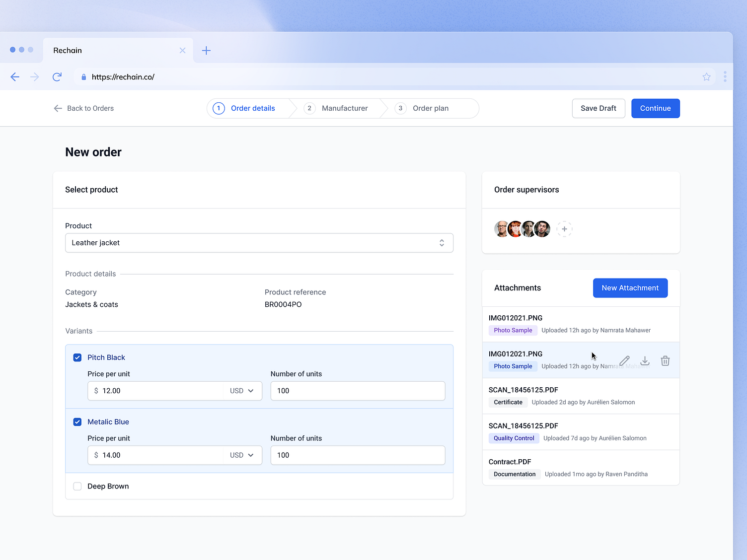Expand the USD currency selector for Metalic Blue
This screenshot has height=560, width=747.
point(242,455)
